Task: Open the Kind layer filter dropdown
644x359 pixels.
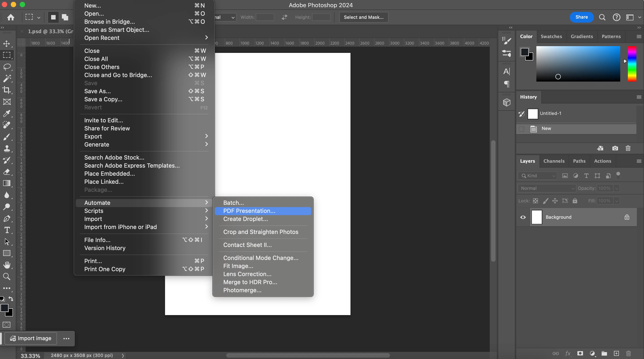Action: pos(538,176)
